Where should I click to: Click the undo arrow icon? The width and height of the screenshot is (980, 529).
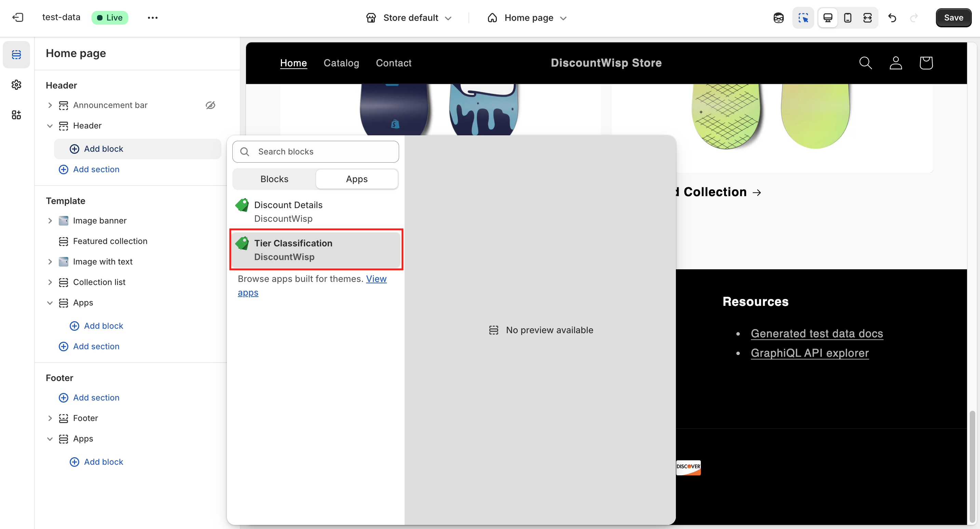click(x=892, y=17)
